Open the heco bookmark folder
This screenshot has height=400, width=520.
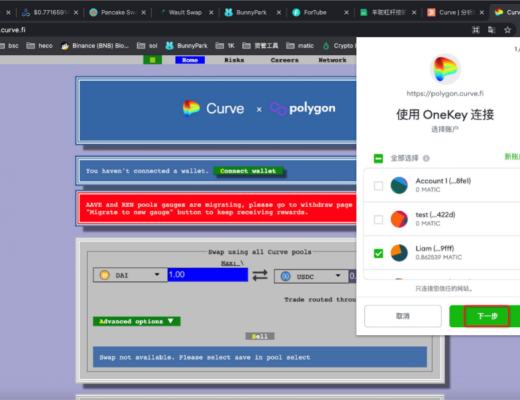[x=39, y=46]
